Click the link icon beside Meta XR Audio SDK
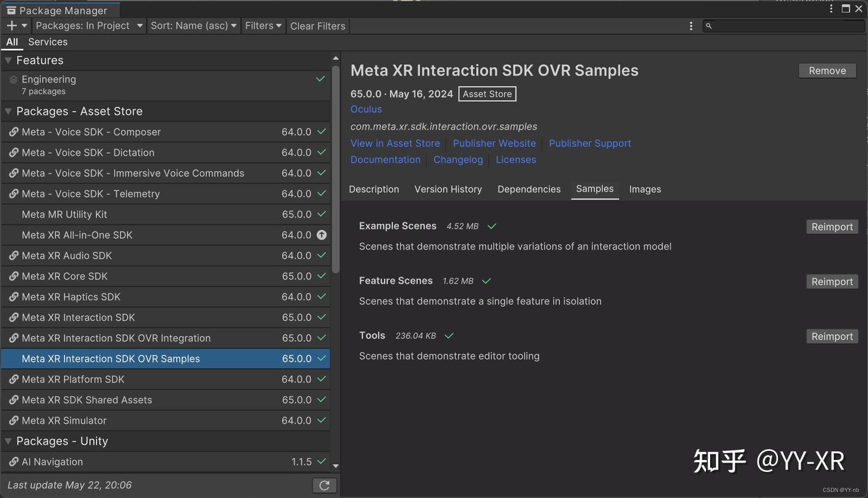The width and height of the screenshot is (868, 498). click(13, 256)
